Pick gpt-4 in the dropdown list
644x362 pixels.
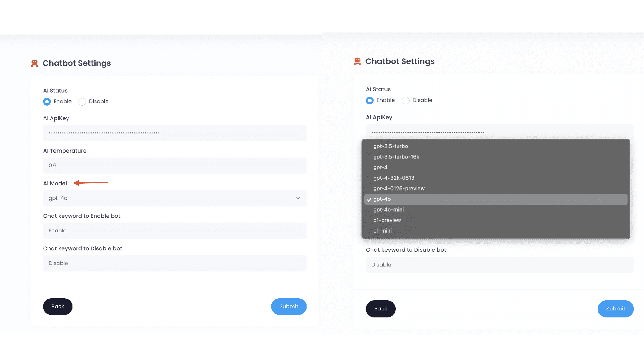pos(380,167)
